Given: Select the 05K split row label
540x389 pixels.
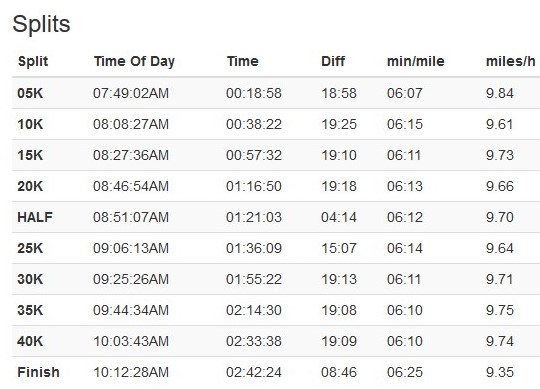Looking at the screenshot, I should [30, 93].
